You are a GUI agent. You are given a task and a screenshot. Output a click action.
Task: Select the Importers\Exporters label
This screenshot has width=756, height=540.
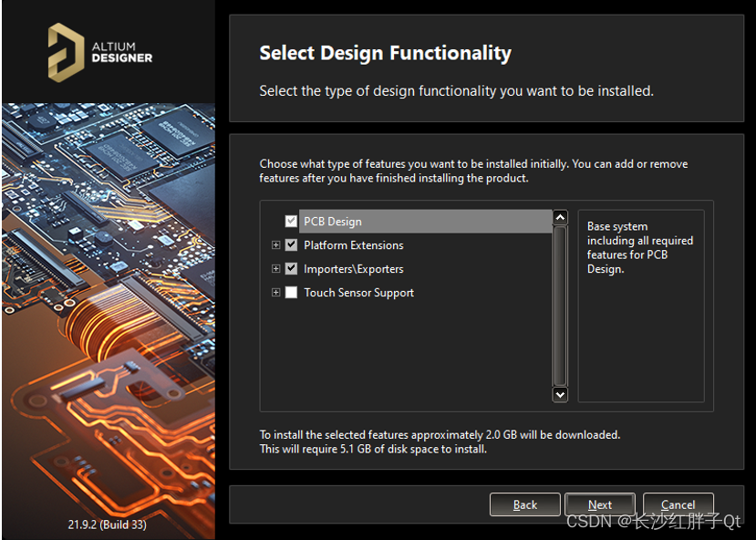(x=353, y=269)
